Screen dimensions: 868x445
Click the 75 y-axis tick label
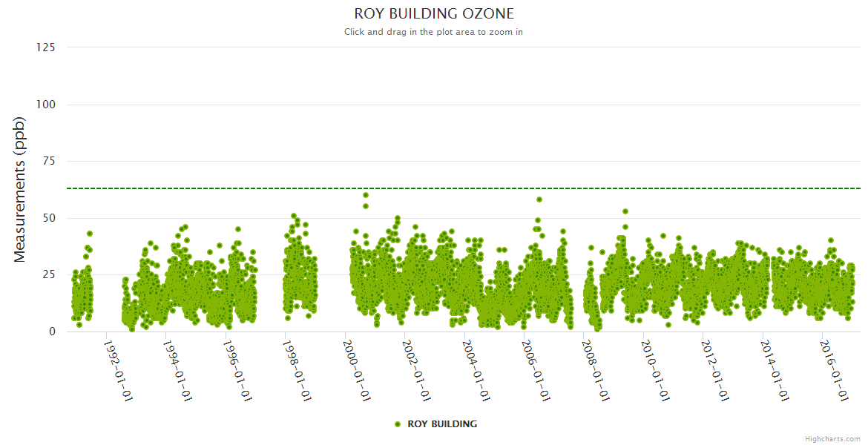48,162
